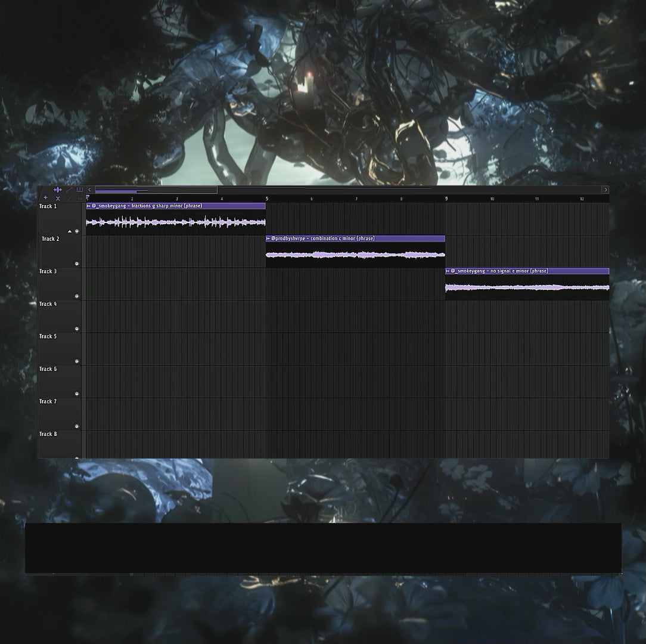The image size is (646, 644).
Task: Jump to bar 5 on the timeline ruler
Action: pos(267,199)
